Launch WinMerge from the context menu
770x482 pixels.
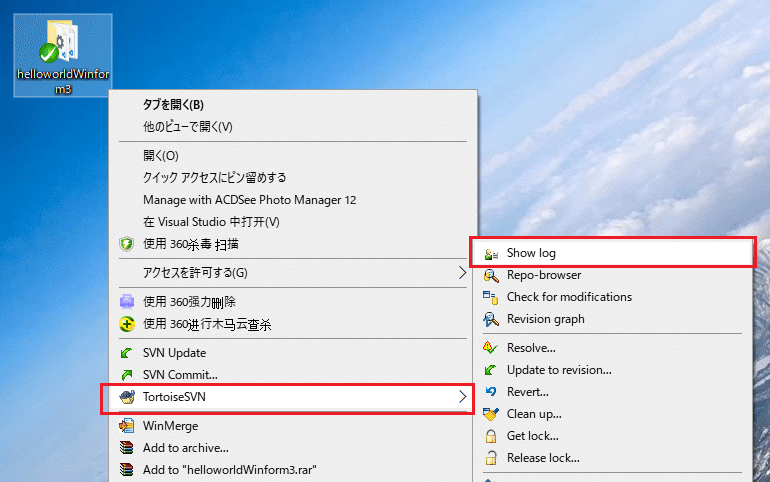(170, 426)
